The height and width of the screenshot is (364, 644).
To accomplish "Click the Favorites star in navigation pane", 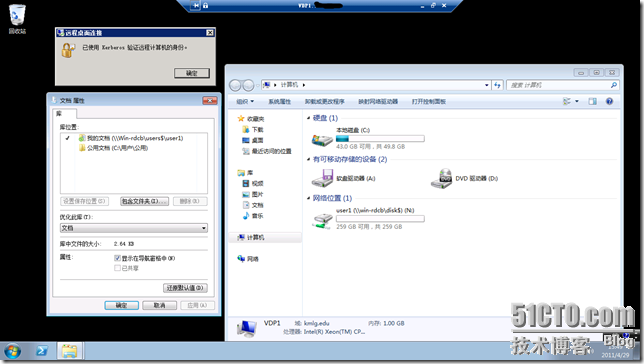I will [241, 119].
